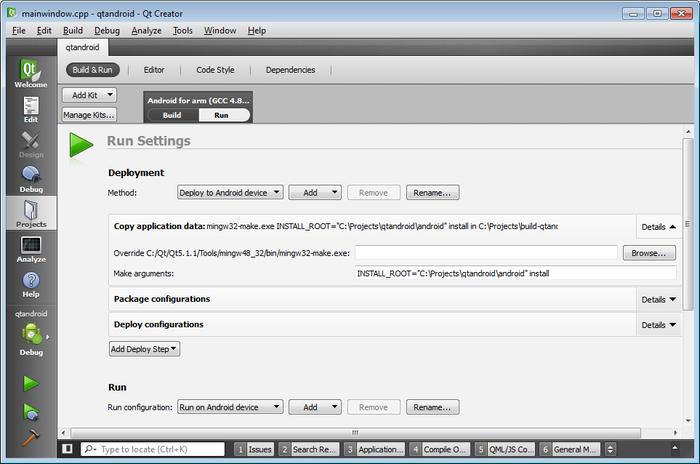
Task: Focus the Type to locate search box
Action: [153, 449]
